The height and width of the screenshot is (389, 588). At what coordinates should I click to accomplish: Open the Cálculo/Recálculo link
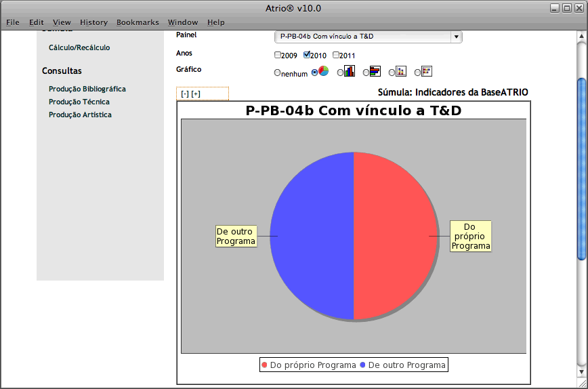click(x=79, y=48)
